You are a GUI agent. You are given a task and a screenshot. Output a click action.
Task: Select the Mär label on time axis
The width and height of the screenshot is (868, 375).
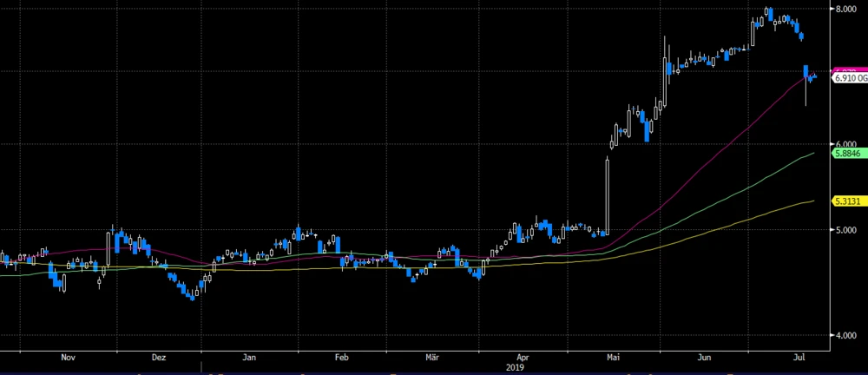[x=431, y=357]
